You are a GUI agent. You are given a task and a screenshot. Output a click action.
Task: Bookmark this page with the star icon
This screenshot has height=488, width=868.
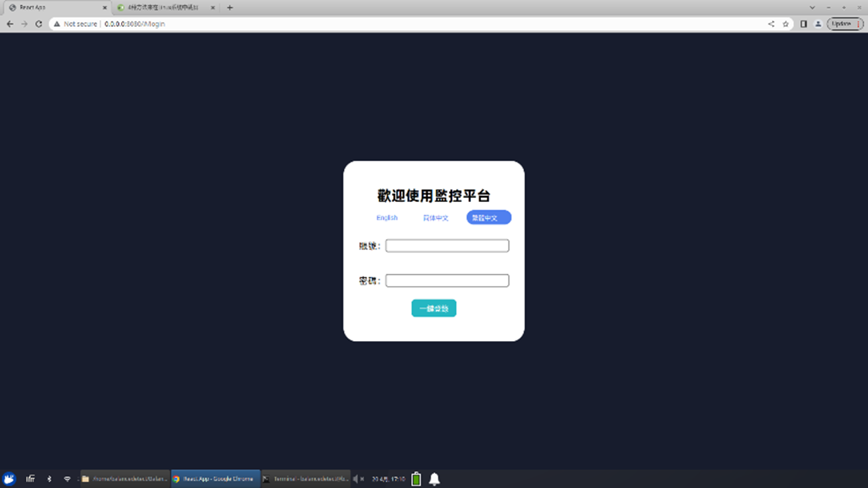coord(785,24)
